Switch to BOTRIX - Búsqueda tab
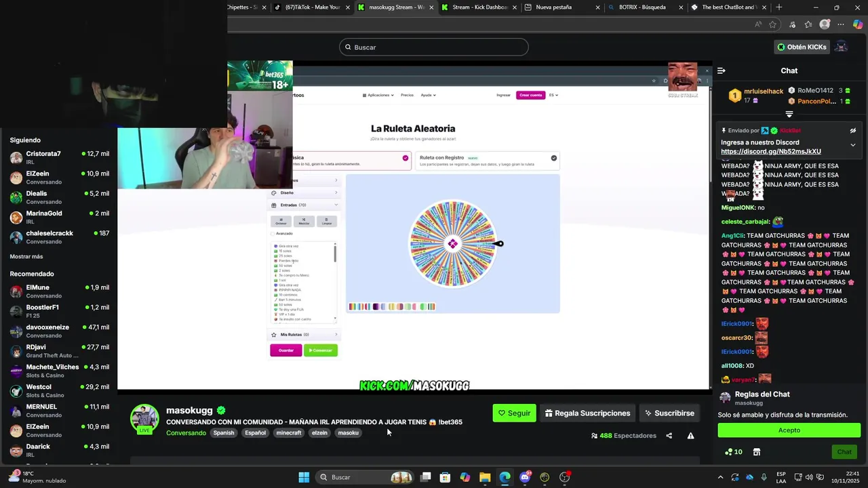The height and width of the screenshot is (488, 868). (x=646, y=7)
